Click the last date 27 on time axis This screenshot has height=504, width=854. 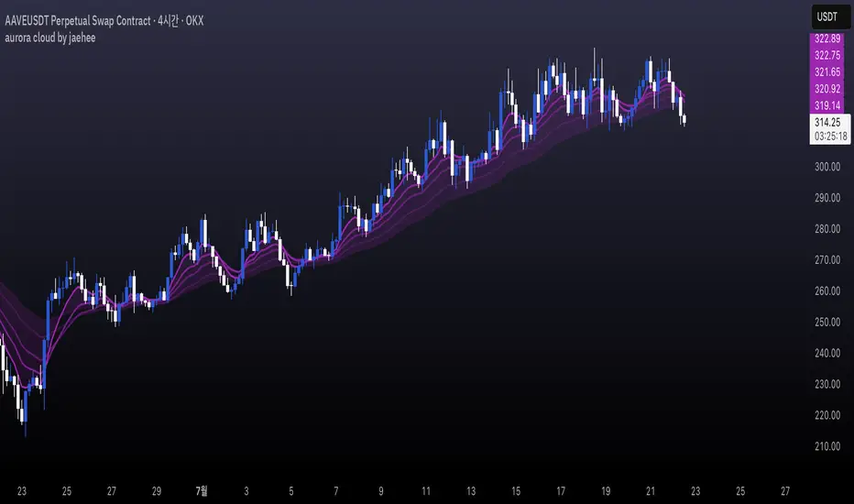(x=785, y=491)
